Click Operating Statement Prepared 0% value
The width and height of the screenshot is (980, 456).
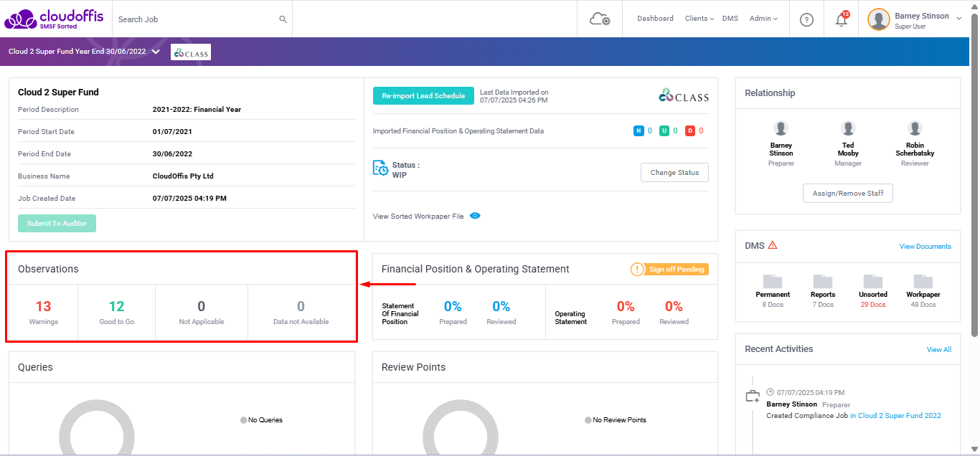coord(626,307)
